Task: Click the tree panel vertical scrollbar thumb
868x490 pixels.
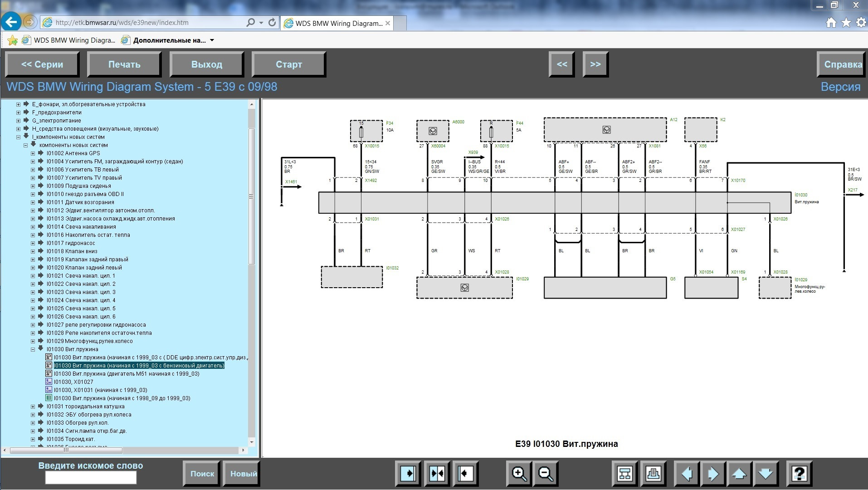Action: [x=252, y=196]
